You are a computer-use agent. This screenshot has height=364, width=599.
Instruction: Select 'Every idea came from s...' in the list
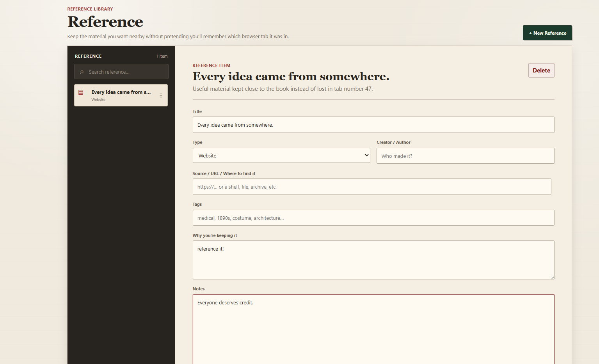[121, 95]
